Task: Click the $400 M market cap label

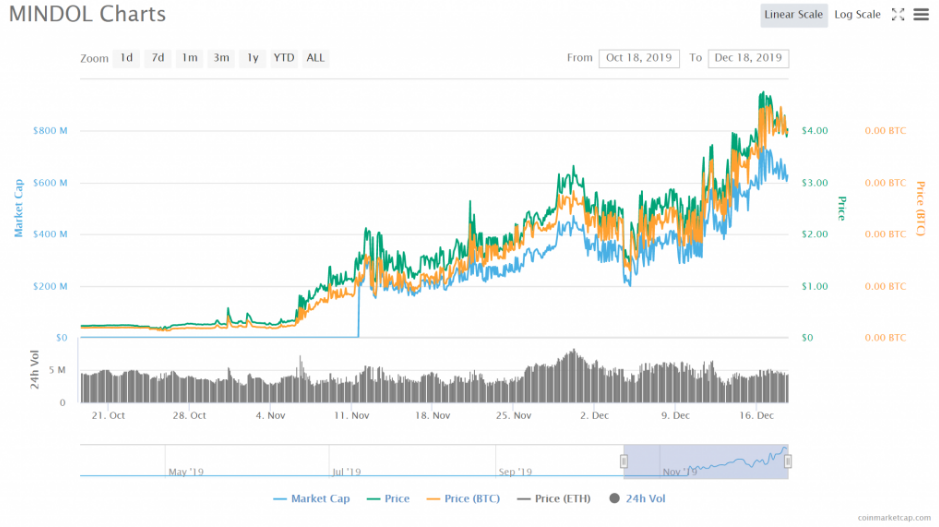Action: point(50,234)
